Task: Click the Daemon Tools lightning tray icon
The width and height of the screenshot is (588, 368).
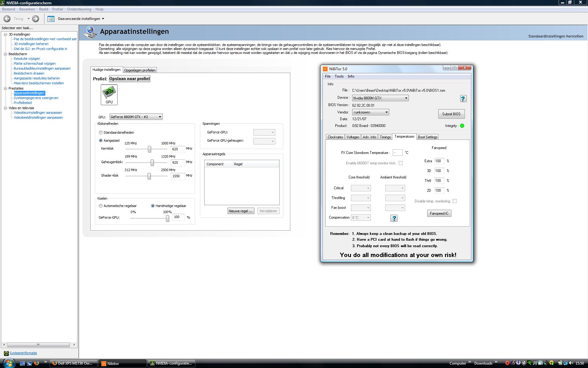Action: pyautogui.click(x=518, y=363)
